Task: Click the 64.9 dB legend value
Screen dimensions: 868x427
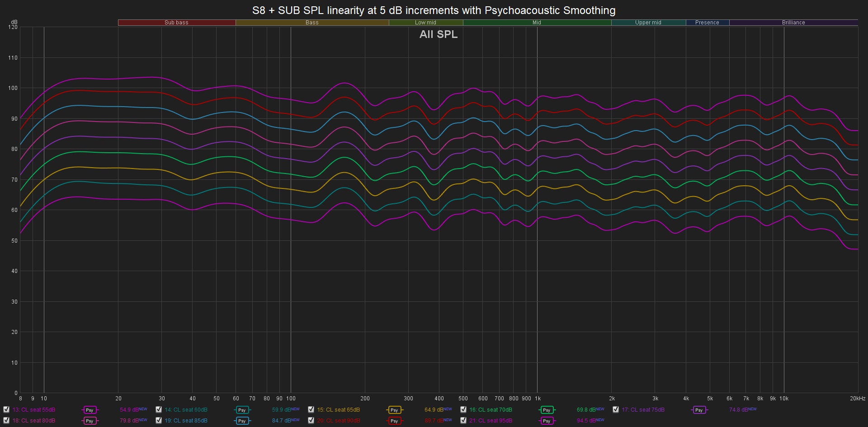Action: coord(434,410)
